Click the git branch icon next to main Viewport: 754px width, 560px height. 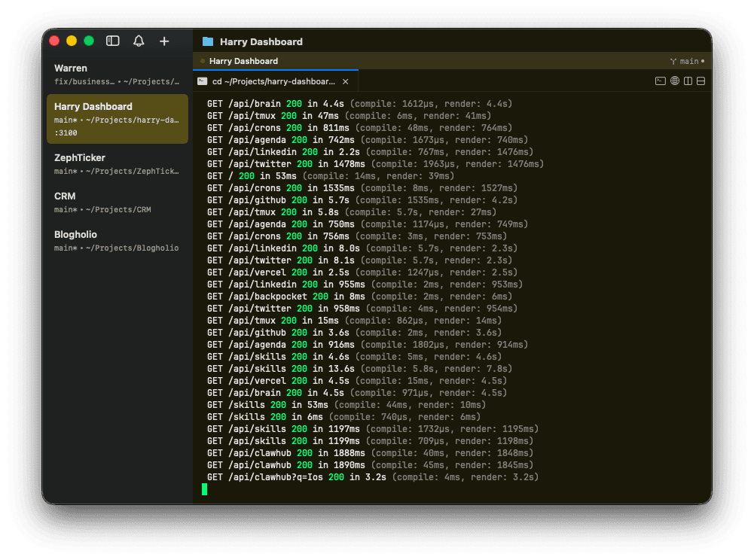pyautogui.click(x=673, y=60)
